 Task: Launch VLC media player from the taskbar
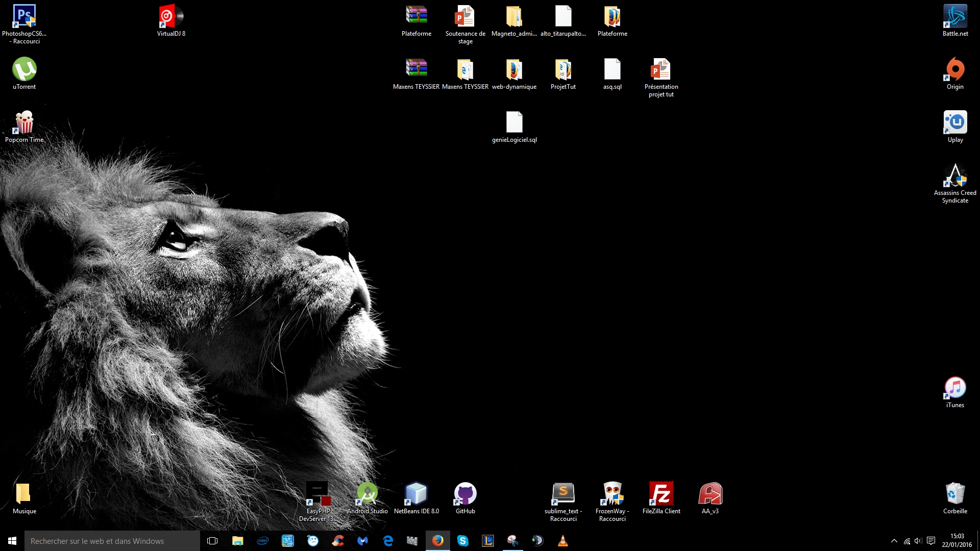coord(562,541)
